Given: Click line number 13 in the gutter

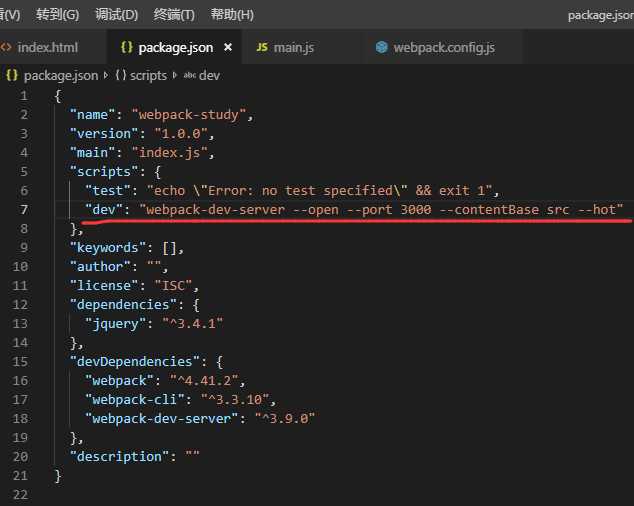Looking at the screenshot, I should [x=20, y=324].
